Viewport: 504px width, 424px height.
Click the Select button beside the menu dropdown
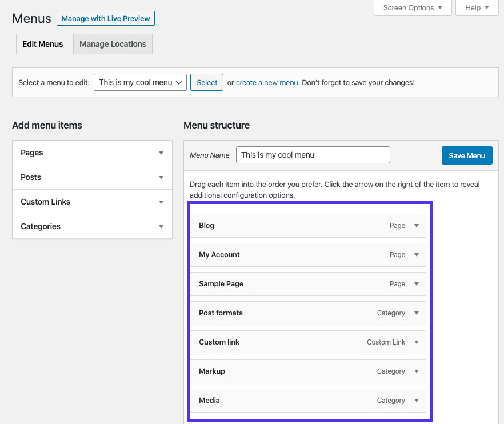click(206, 82)
